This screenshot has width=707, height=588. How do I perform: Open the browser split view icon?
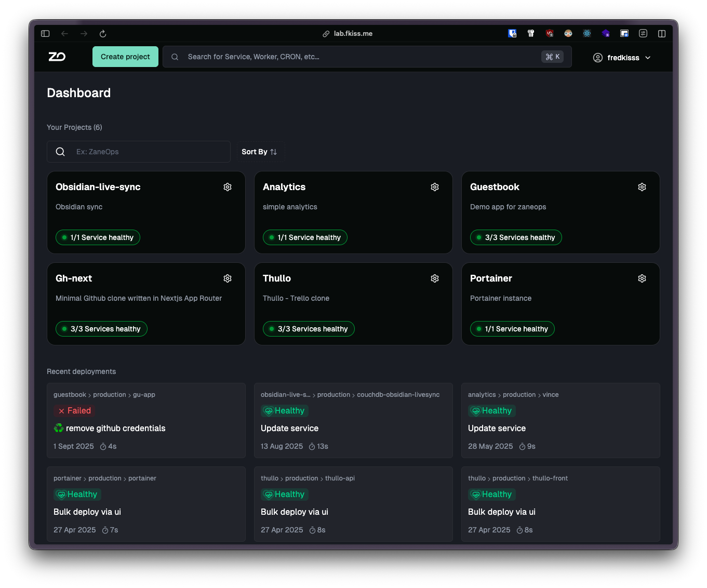[662, 33]
